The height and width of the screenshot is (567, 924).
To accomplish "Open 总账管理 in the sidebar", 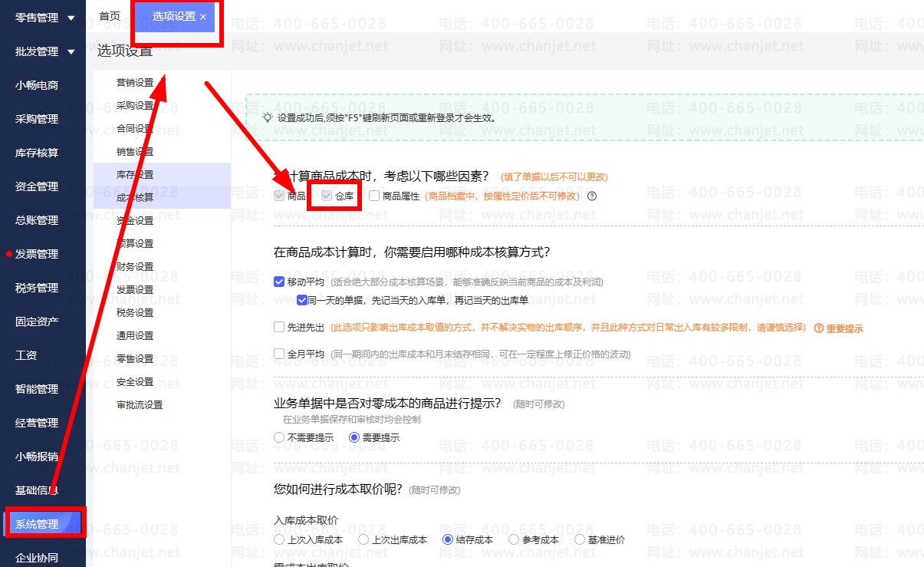I will click(37, 220).
